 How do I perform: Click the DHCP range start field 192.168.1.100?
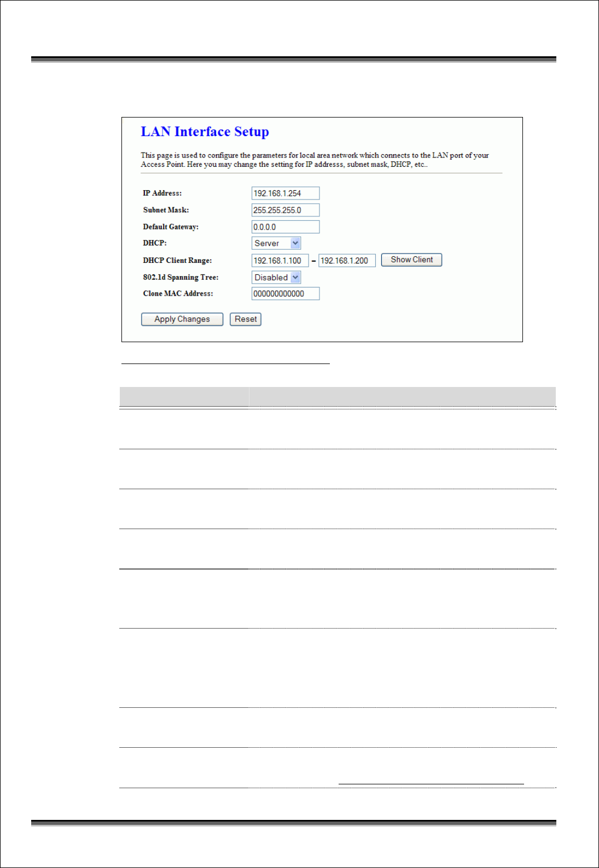click(280, 261)
